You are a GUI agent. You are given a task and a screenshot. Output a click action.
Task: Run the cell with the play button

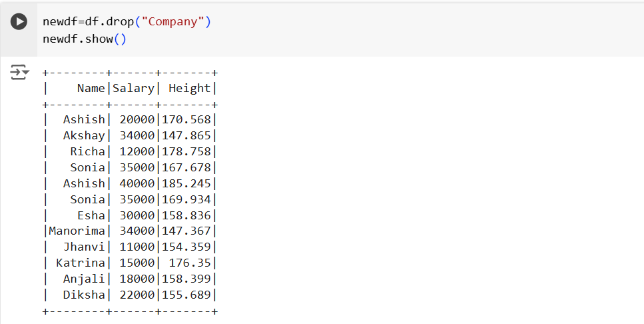pyautogui.click(x=19, y=21)
